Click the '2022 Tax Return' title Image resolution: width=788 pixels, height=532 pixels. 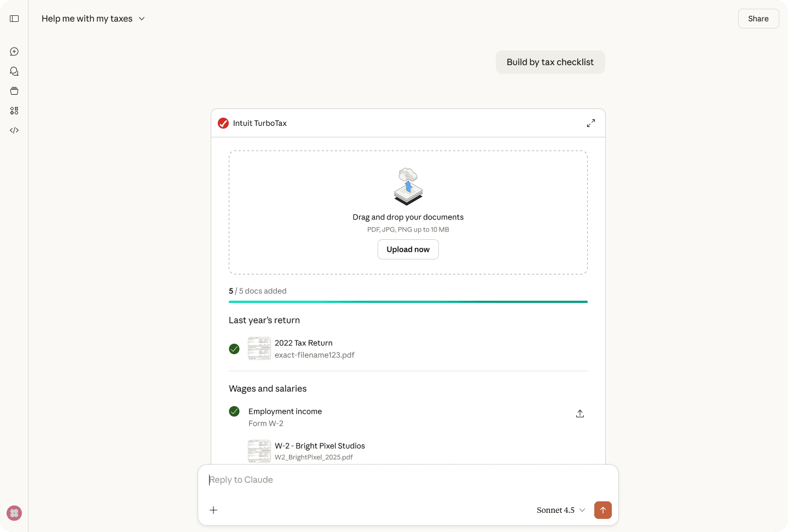point(304,343)
